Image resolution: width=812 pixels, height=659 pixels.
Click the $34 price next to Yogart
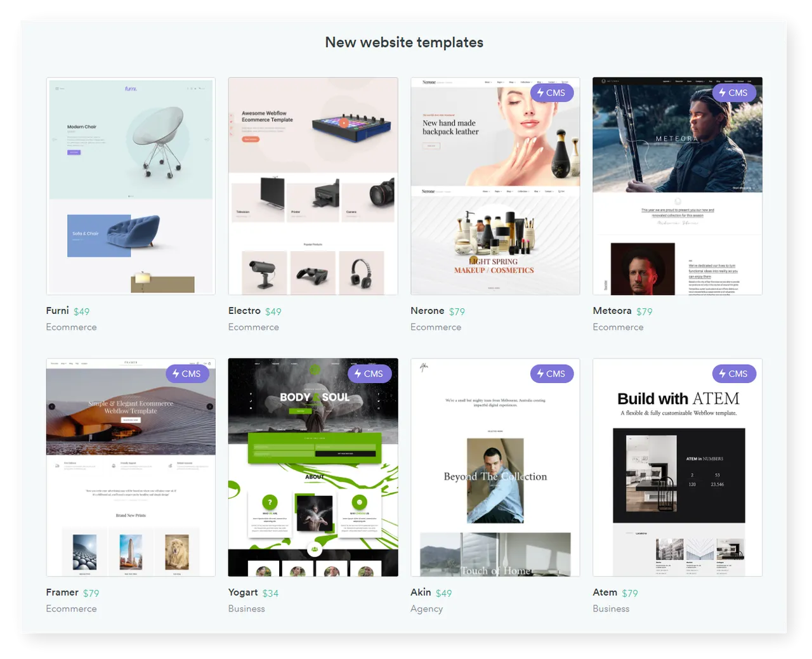tap(270, 593)
